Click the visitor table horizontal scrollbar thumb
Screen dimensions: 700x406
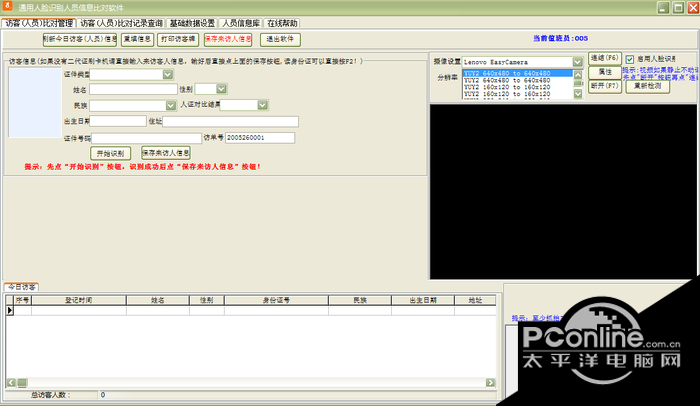[x=21, y=382]
